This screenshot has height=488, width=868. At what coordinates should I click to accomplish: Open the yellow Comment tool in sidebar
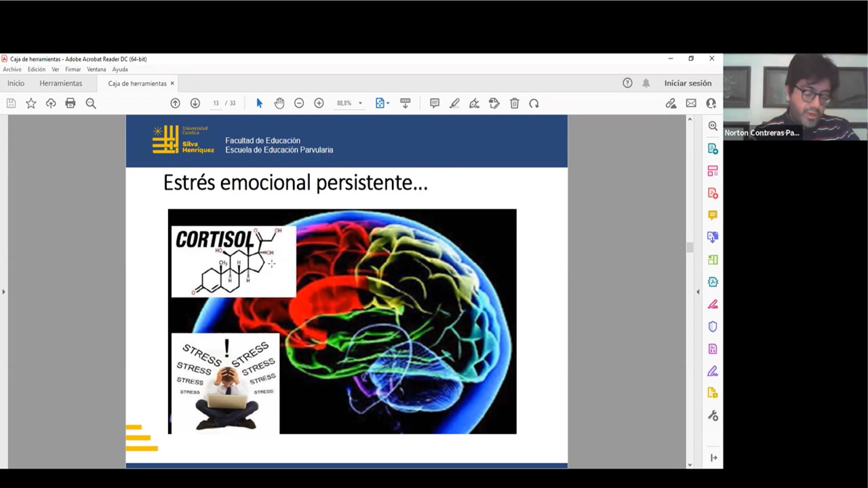pos(713,215)
